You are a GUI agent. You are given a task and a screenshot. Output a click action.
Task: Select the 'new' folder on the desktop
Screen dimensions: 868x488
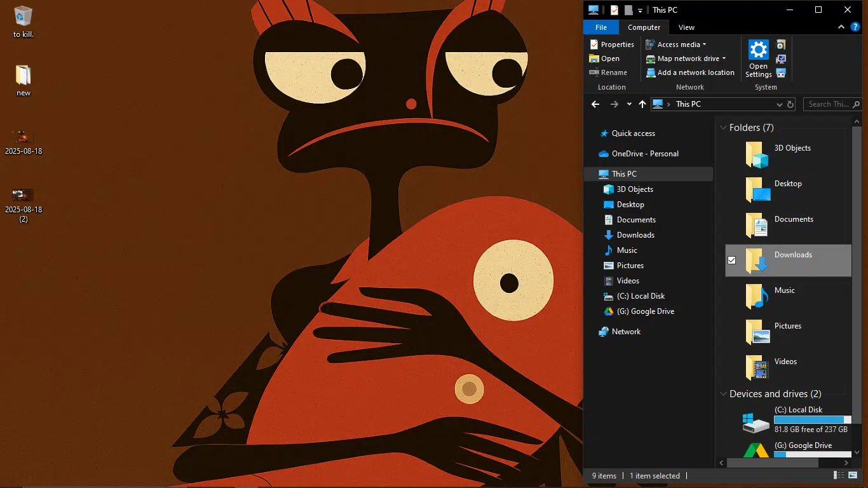pos(24,80)
